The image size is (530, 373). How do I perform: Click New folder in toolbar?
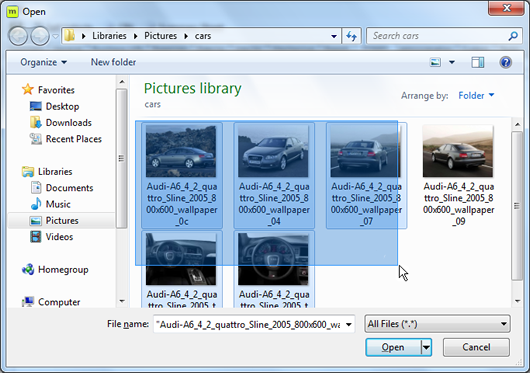113,62
